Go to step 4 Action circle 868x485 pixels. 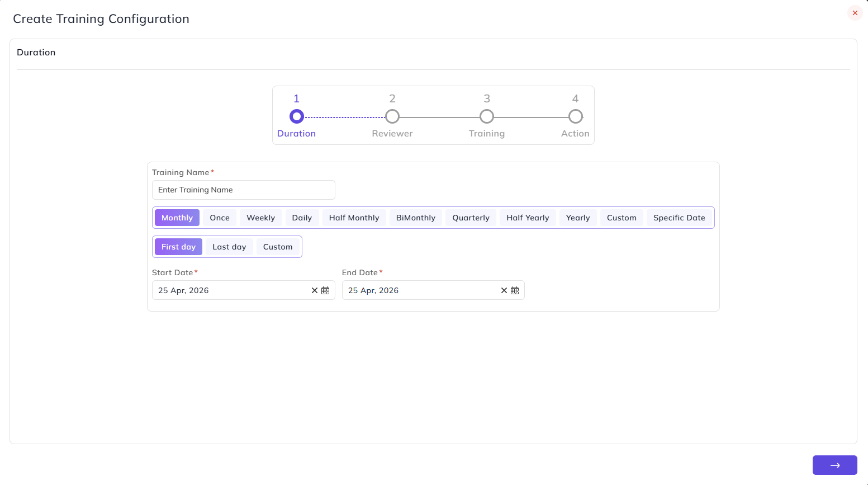pos(576,116)
